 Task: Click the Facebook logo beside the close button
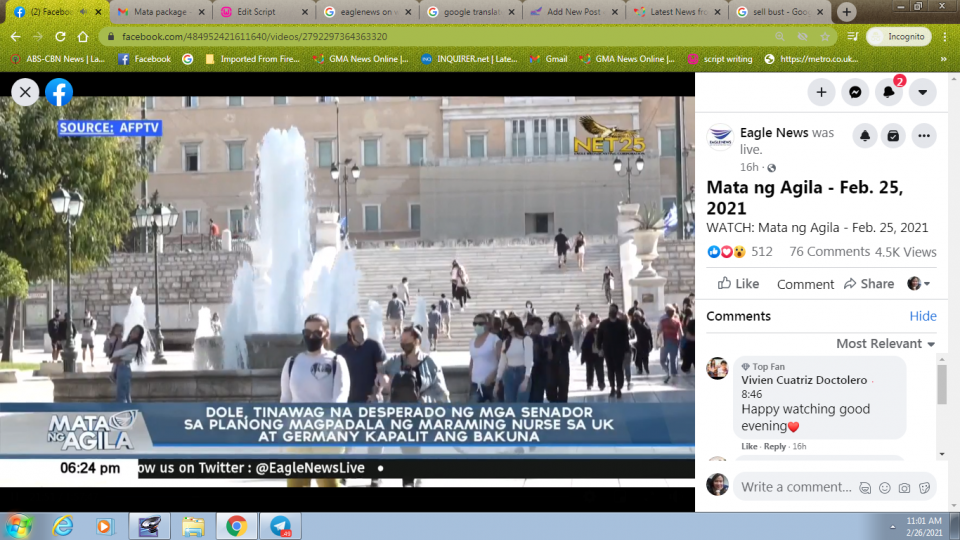coord(59,93)
